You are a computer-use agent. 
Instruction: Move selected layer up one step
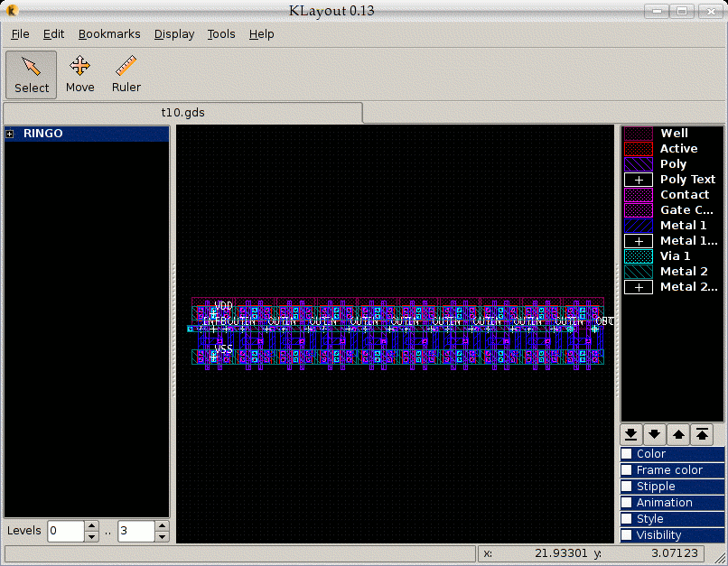pyautogui.click(x=679, y=434)
